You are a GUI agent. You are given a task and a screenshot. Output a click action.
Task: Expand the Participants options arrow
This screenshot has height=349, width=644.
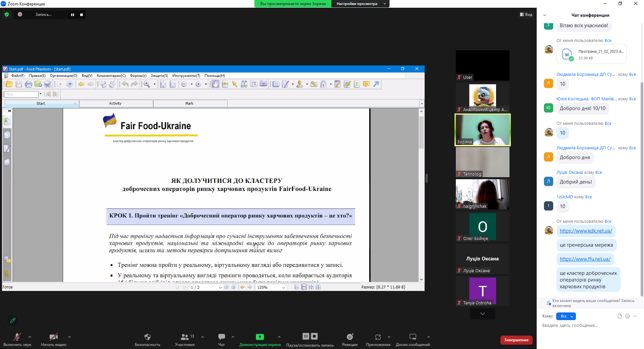click(203, 337)
